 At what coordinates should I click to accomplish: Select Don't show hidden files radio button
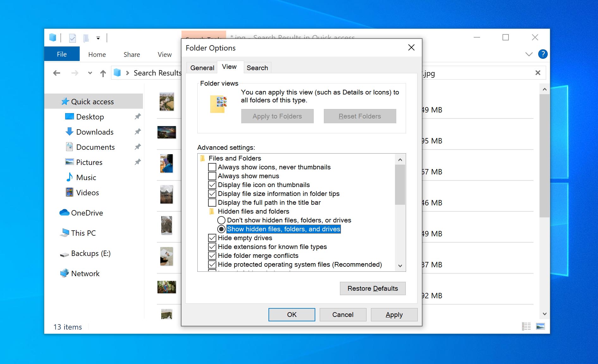[221, 220]
